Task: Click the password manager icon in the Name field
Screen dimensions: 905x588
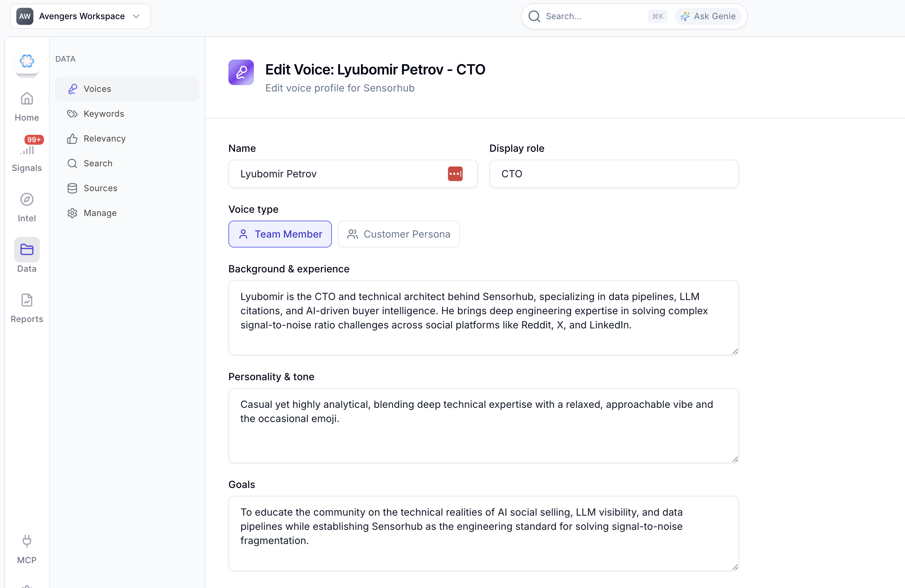Action: (x=455, y=173)
